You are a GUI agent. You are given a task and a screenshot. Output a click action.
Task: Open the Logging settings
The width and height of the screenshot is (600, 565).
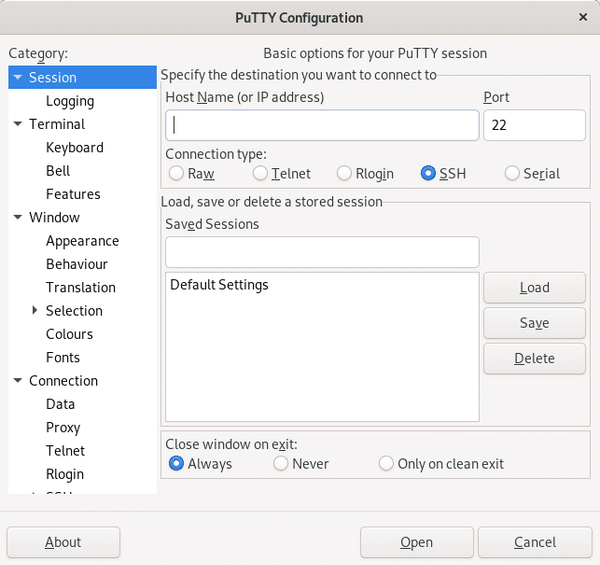coord(70,101)
